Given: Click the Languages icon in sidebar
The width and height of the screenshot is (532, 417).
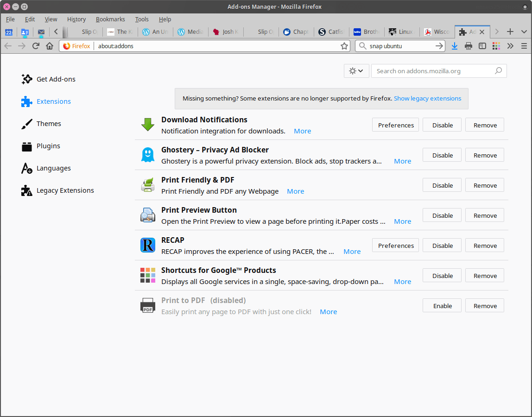Looking at the screenshot, I should (x=26, y=168).
